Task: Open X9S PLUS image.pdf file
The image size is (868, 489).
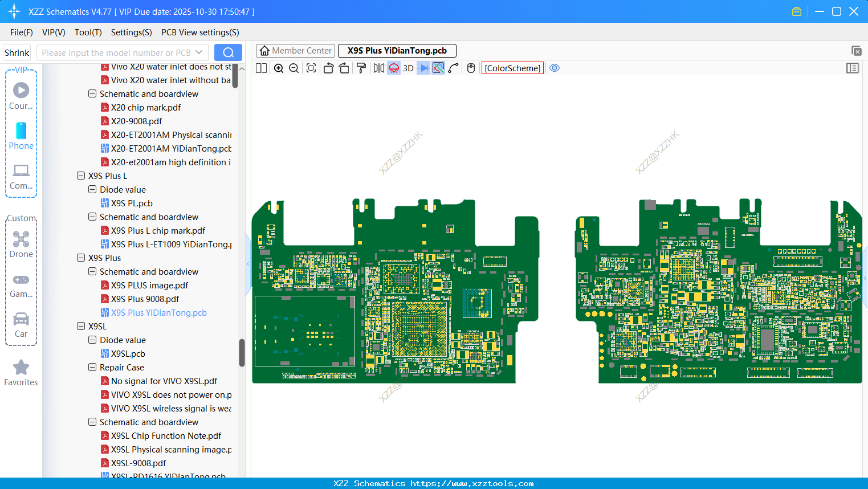Action: point(149,286)
